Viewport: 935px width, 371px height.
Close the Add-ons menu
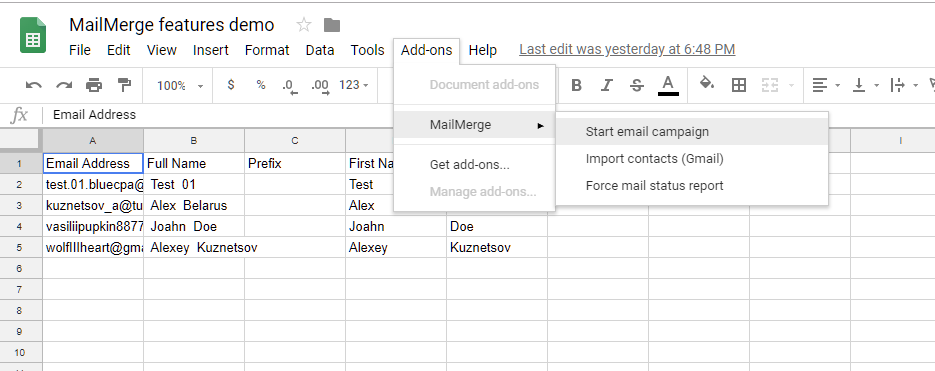point(426,50)
